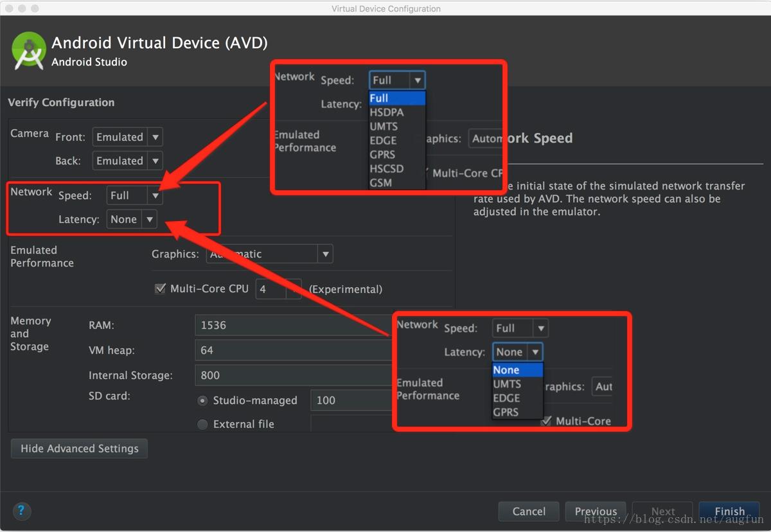
Task: Click the red close window button
Action: tap(8, 8)
